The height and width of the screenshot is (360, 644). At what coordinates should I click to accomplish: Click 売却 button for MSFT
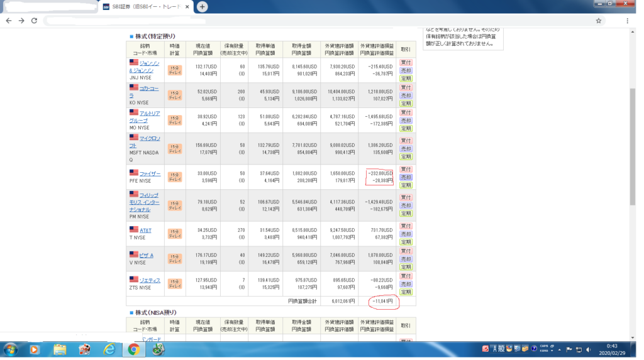[x=406, y=149]
